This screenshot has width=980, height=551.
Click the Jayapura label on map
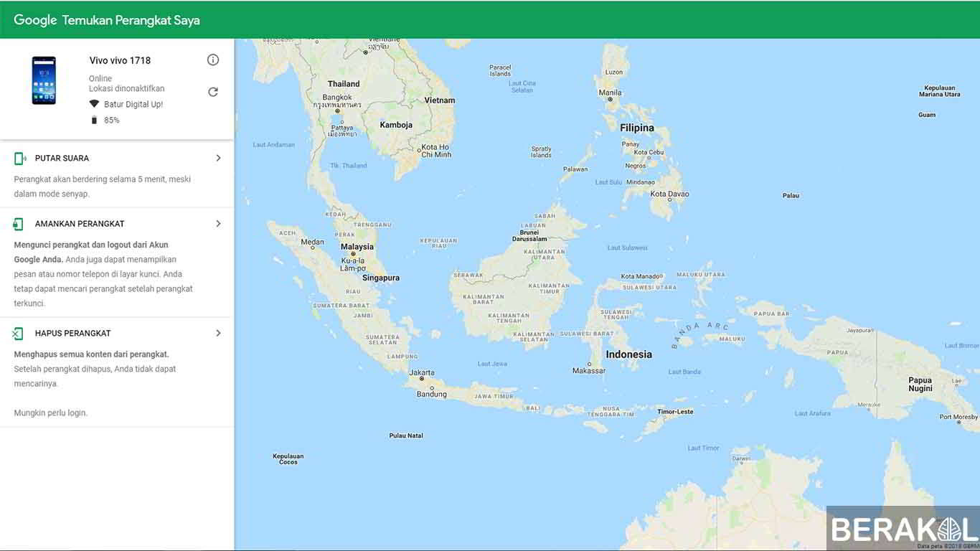(858, 331)
